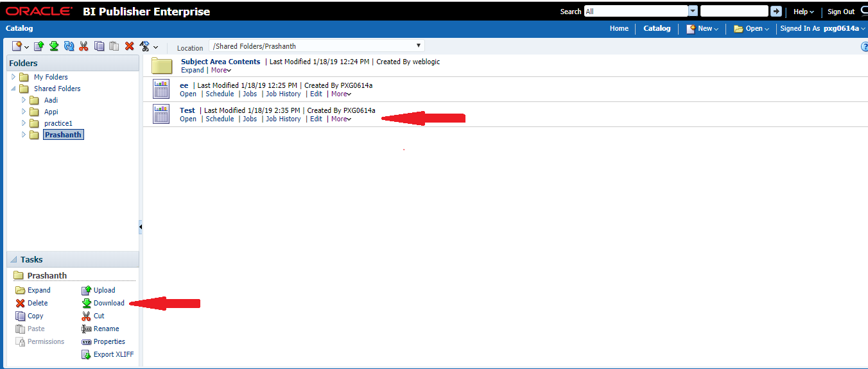Click the red Delete toolbar icon
The image size is (868, 369).
129,46
